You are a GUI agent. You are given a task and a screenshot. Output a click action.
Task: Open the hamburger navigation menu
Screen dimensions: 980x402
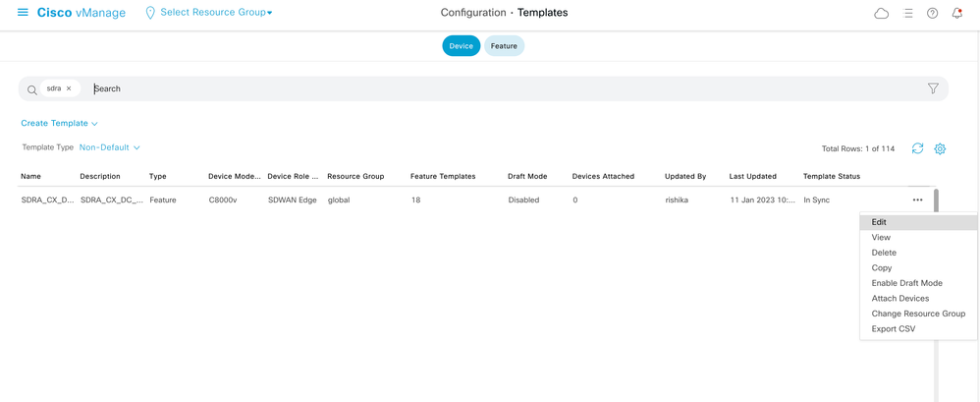pyautogui.click(x=24, y=13)
